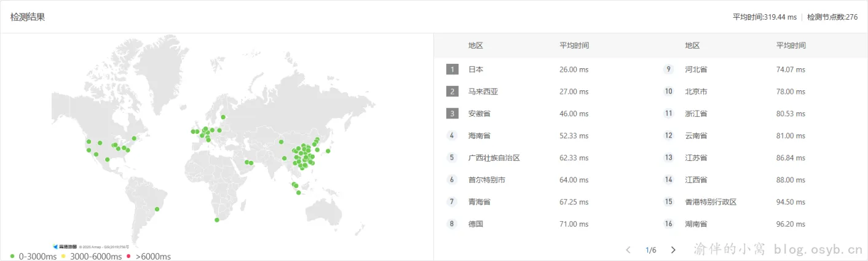This screenshot has width=868, height=261.
Task: Click rank 7 badge for 青海省
Action: pos(452,201)
